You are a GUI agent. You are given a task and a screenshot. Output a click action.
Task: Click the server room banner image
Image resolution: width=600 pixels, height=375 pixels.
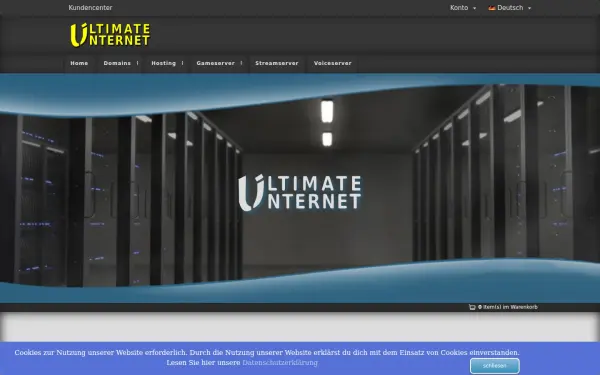(300, 188)
